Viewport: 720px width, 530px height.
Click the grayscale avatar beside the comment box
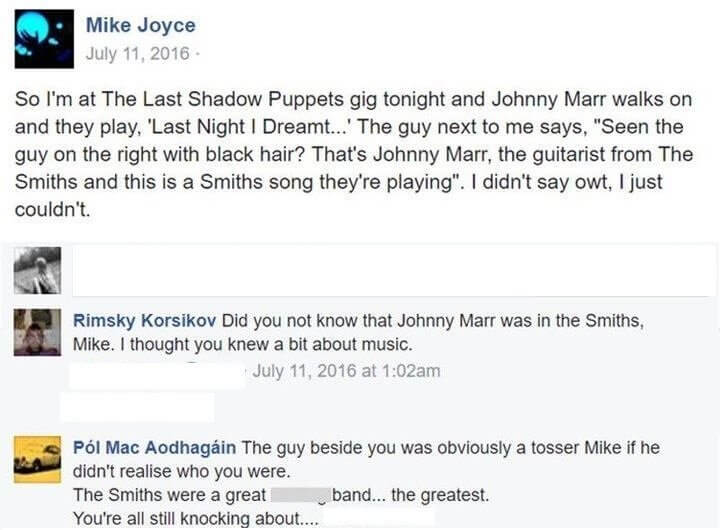[x=37, y=270]
